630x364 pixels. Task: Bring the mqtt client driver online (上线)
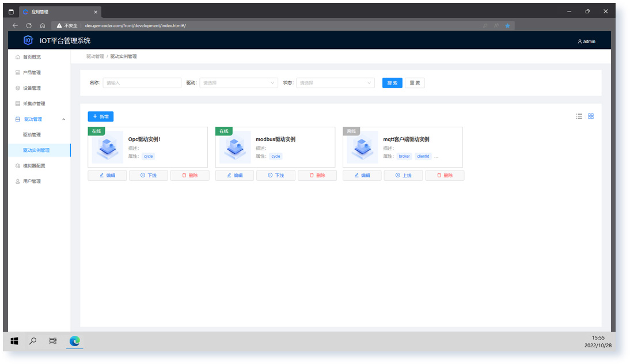[404, 176]
